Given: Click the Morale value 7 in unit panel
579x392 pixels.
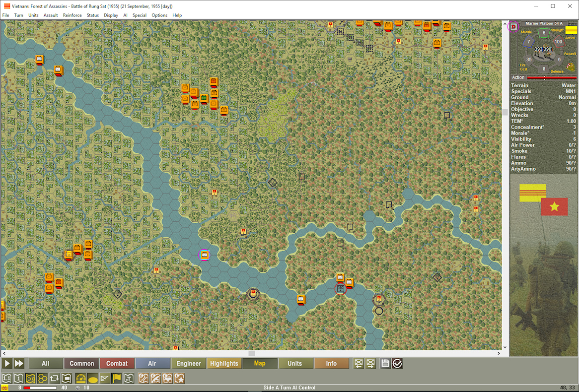Looking at the screenshot, I should pyautogui.click(x=529, y=41).
